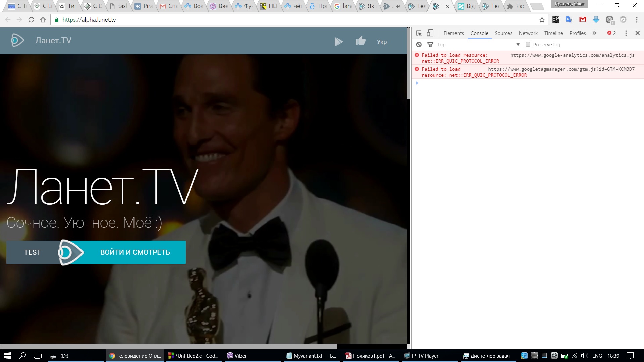
Task: Open the top context dropdown arrow
Action: (x=518, y=44)
